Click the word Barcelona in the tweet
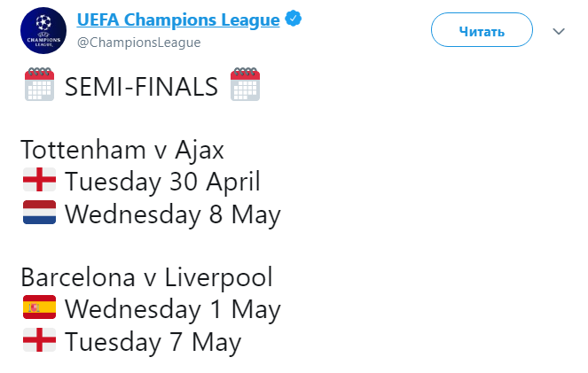The height and width of the screenshot is (373, 588). point(78,277)
